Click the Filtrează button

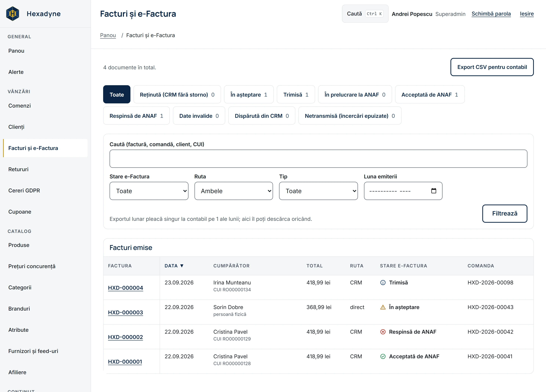pos(505,213)
